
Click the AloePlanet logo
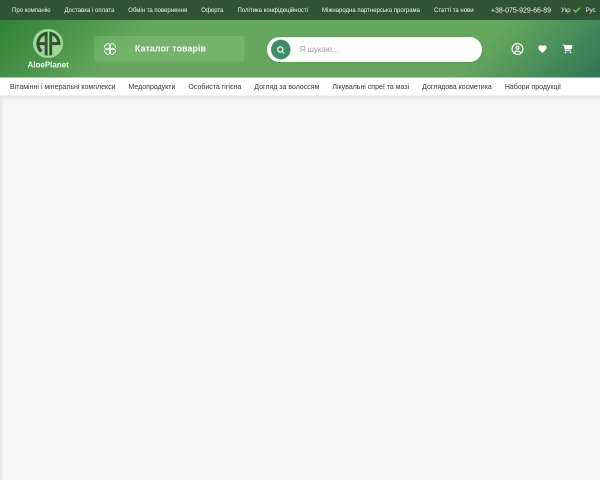coord(48,49)
